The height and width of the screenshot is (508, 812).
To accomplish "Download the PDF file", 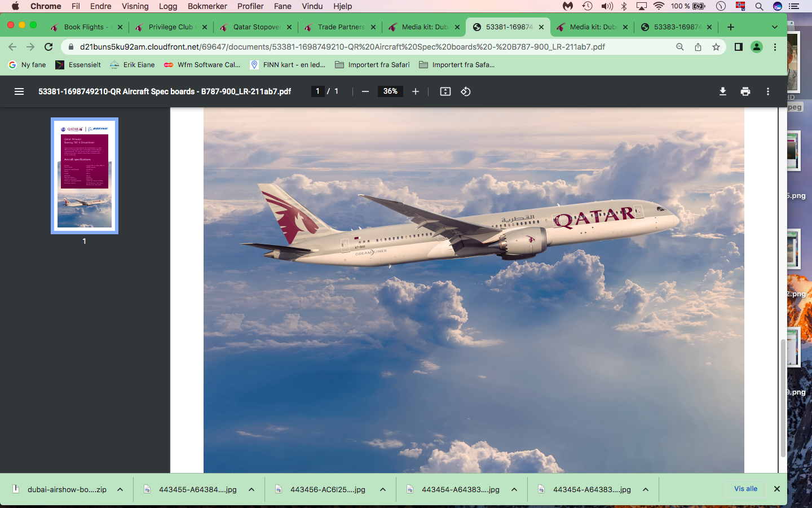I will [x=723, y=91].
